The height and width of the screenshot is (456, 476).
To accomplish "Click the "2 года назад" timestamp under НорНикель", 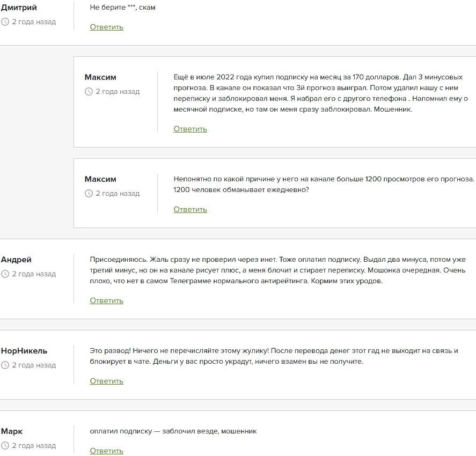I will (x=34, y=365).
